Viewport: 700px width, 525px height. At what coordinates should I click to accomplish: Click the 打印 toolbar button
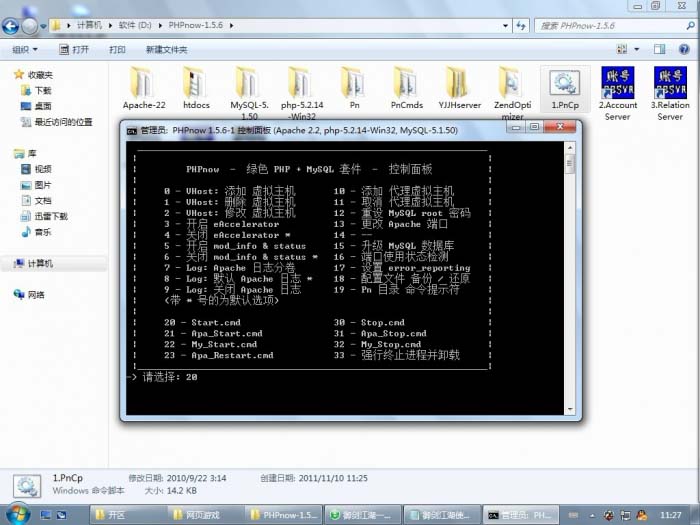coord(117,49)
